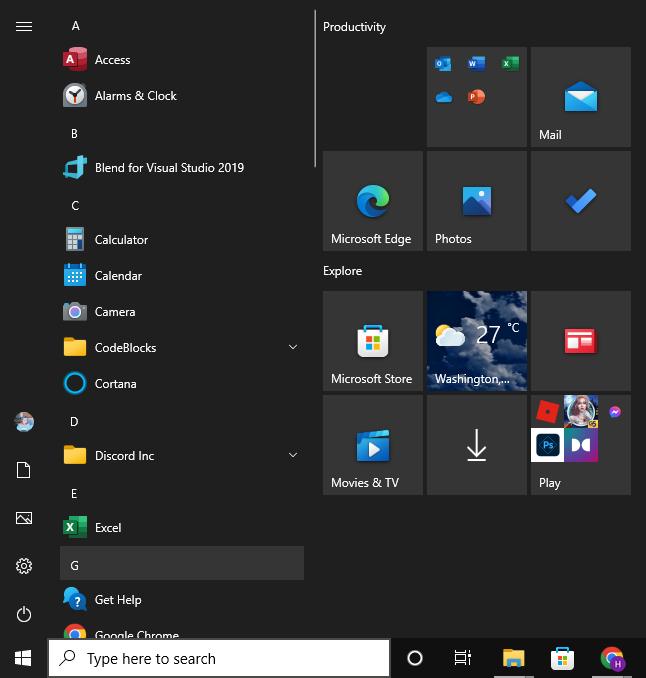646x678 pixels.
Task: Open Google Chrome on the taskbar
Action: (x=611, y=659)
